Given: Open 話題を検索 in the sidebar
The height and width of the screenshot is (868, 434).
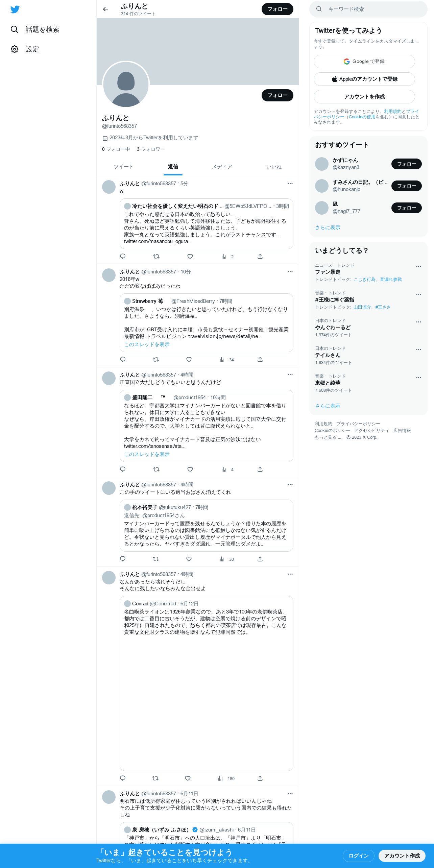Looking at the screenshot, I should [35, 29].
